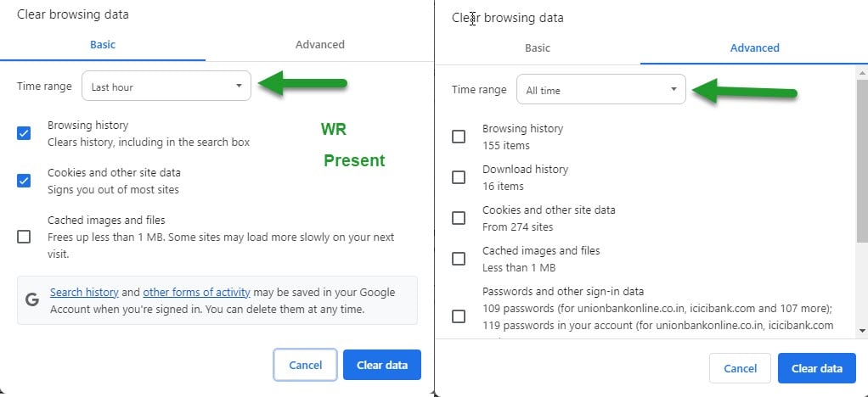Expand the 'All time' time range dropdown
This screenshot has height=397, width=868.
pyautogui.click(x=601, y=90)
